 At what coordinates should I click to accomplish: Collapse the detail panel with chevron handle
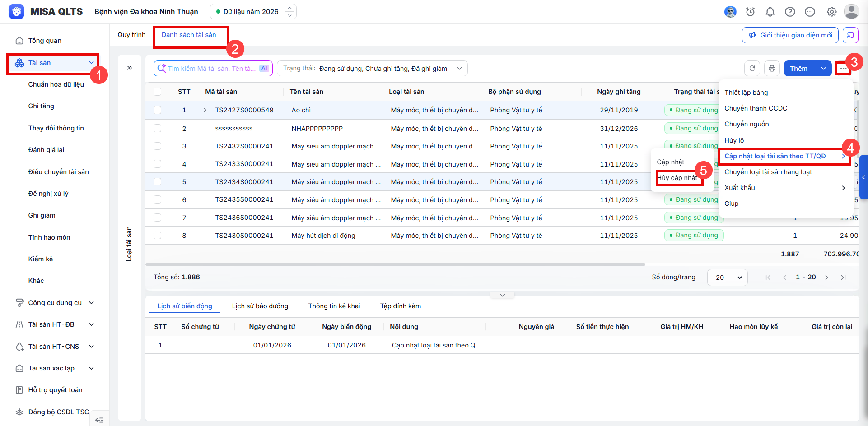pos(502,295)
